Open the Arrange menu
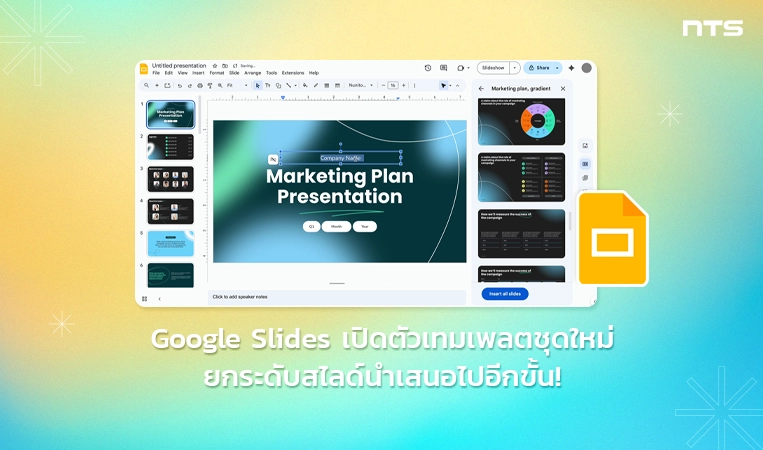Screen dimensions: 763x450 point(253,73)
